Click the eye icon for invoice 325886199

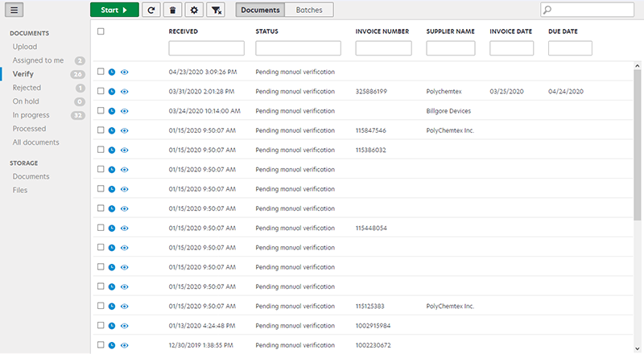[124, 92]
